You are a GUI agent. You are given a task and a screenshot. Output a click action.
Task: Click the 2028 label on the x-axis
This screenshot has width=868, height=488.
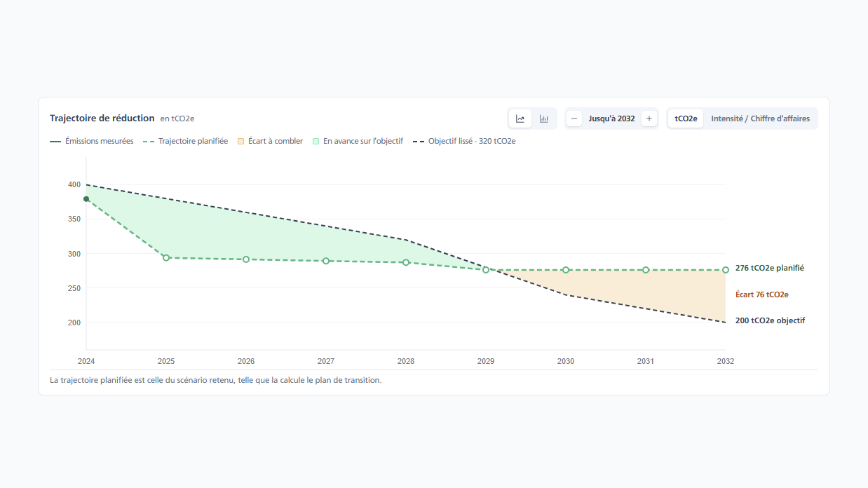[406, 361]
